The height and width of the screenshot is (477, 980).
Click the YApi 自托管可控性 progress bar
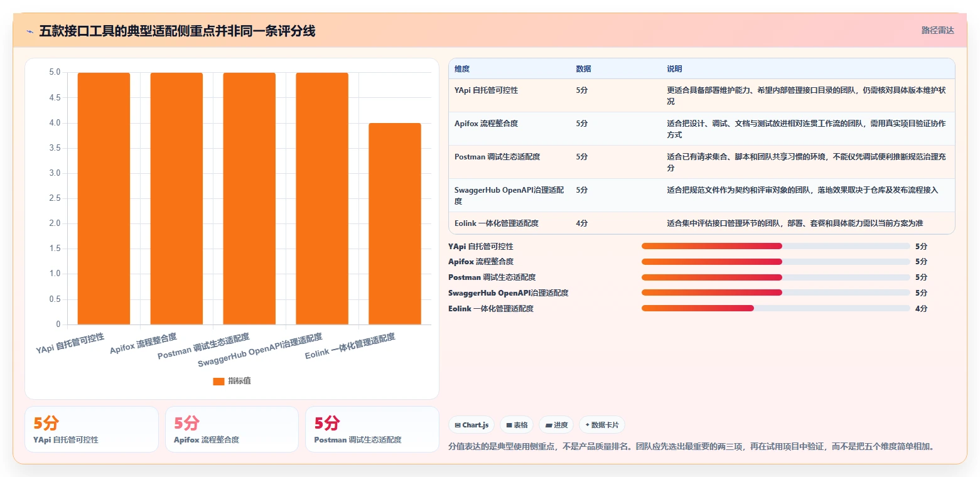[x=775, y=246]
